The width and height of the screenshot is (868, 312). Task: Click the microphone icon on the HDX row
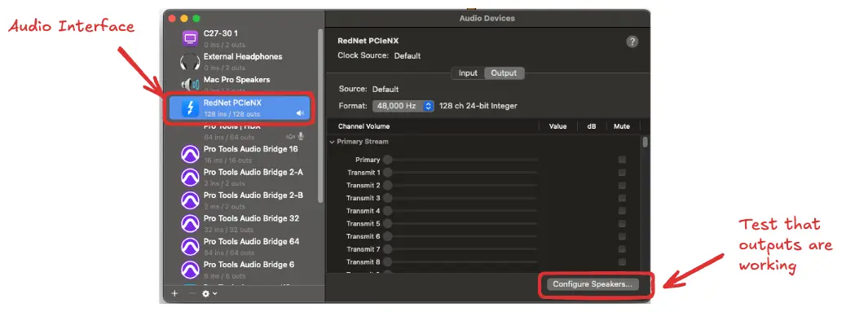point(301,136)
